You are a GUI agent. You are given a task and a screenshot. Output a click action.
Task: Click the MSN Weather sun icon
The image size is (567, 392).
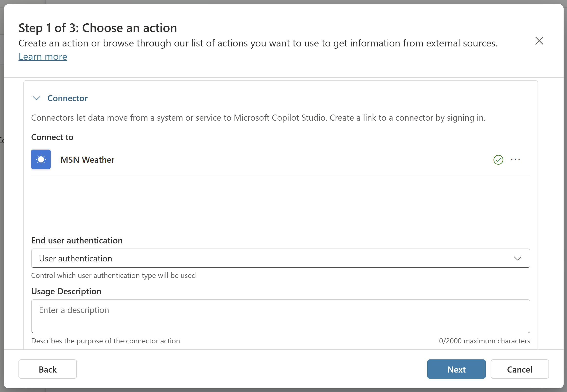point(41,160)
